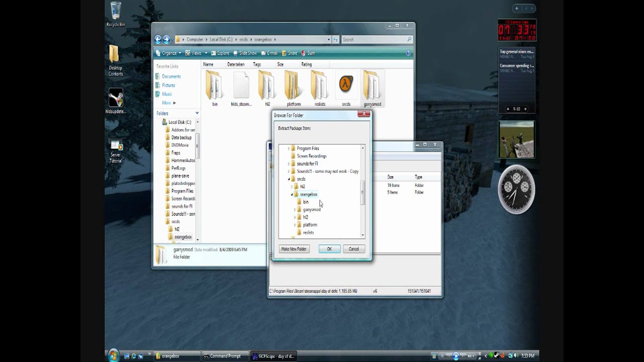Collapse the orangebox node in folder tree
The image size is (644, 362).
tap(292, 195)
